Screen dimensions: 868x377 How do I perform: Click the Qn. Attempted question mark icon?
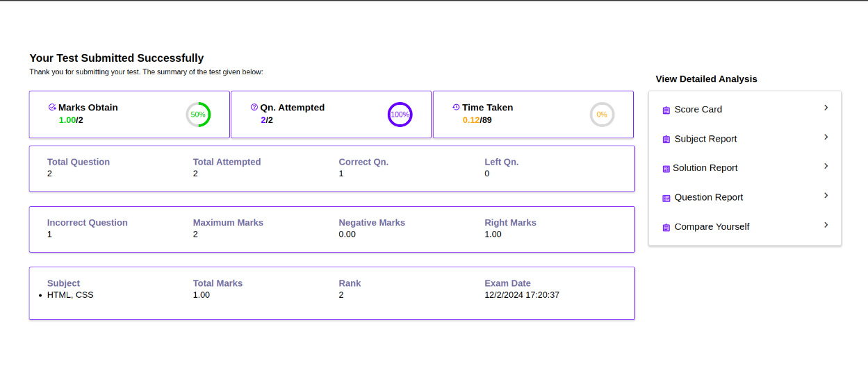(x=254, y=108)
